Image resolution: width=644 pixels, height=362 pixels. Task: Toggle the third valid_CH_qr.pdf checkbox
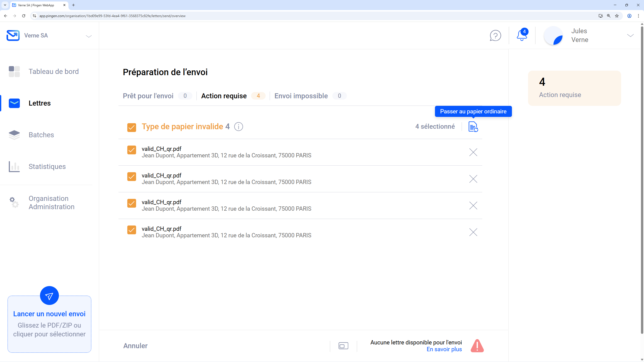point(132,203)
